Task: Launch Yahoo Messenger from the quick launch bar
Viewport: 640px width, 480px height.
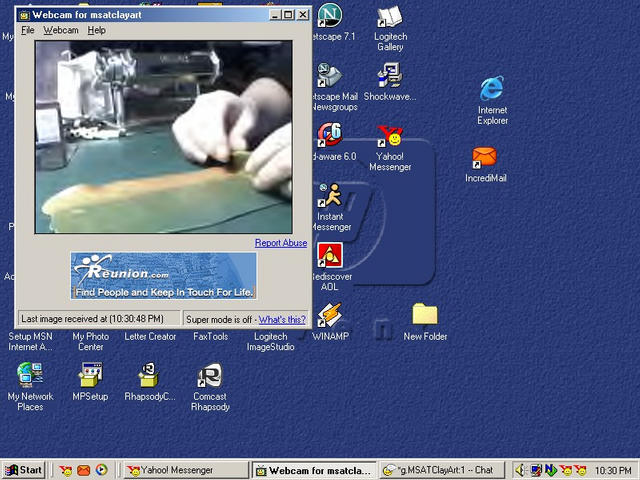Action: coord(65,471)
